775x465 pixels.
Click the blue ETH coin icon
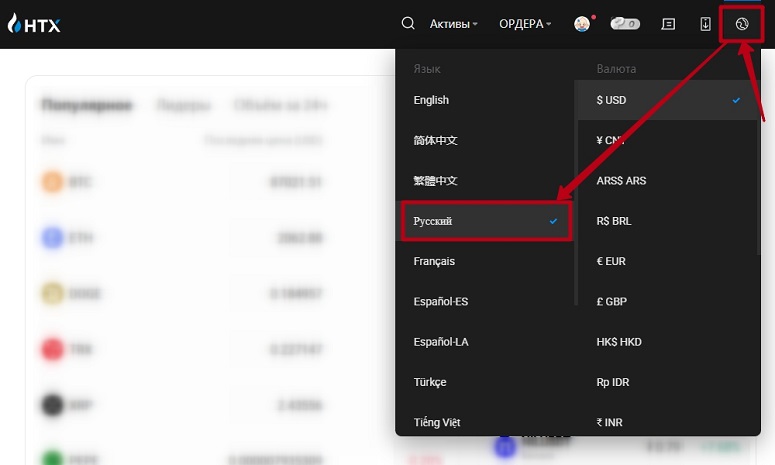52,237
